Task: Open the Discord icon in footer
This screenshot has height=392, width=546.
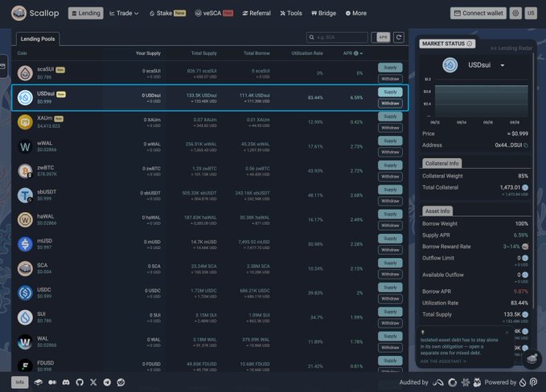Action: click(x=66, y=382)
